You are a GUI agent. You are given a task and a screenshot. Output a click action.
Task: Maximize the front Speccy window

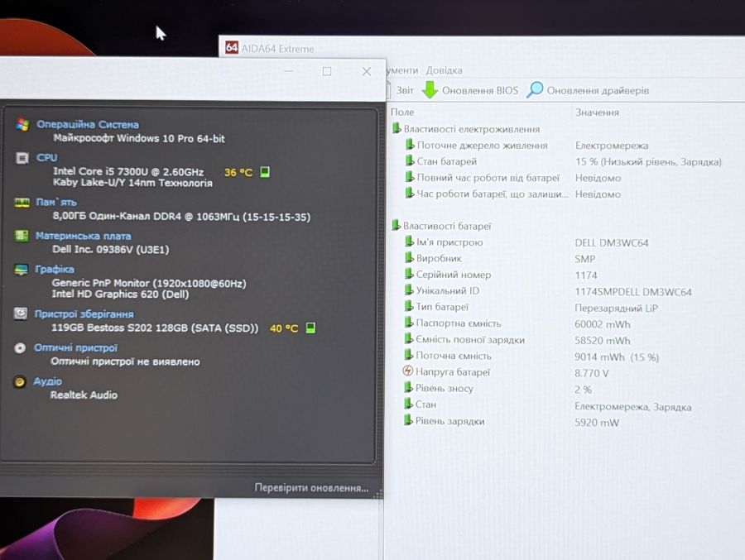pyautogui.click(x=327, y=71)
